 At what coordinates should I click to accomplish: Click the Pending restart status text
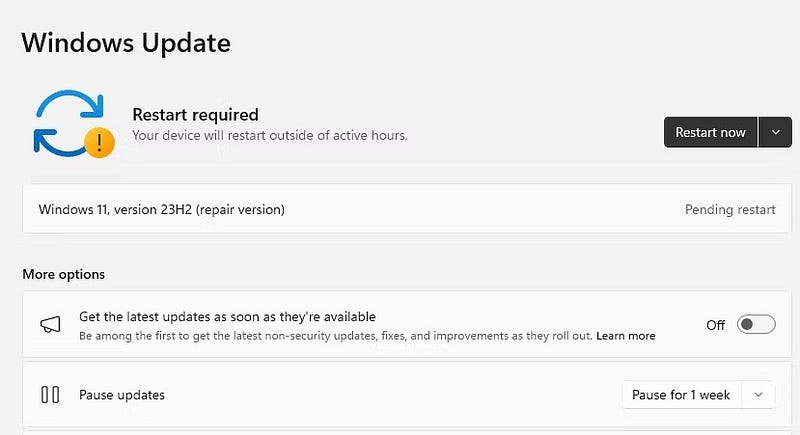730,210
